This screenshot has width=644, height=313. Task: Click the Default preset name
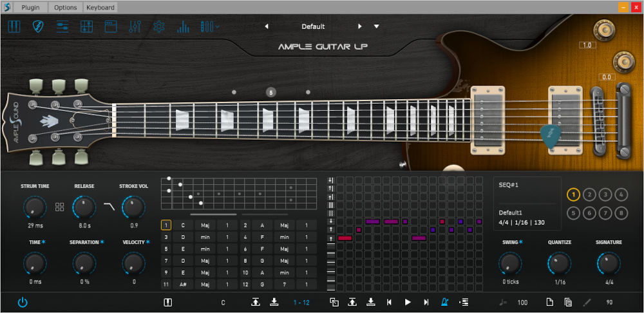click(313, 26)
